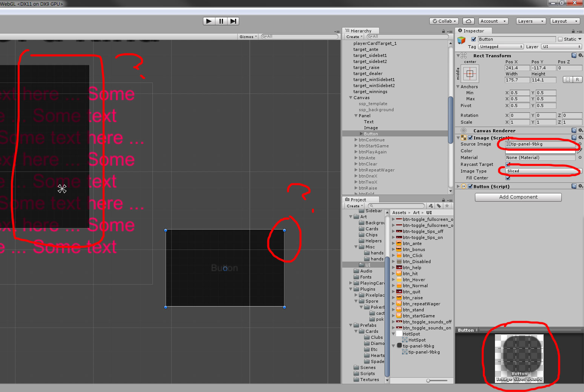
Task: Click Create in the Hierarchy panel
Action: pyautogui.click(x=353, y=37)
